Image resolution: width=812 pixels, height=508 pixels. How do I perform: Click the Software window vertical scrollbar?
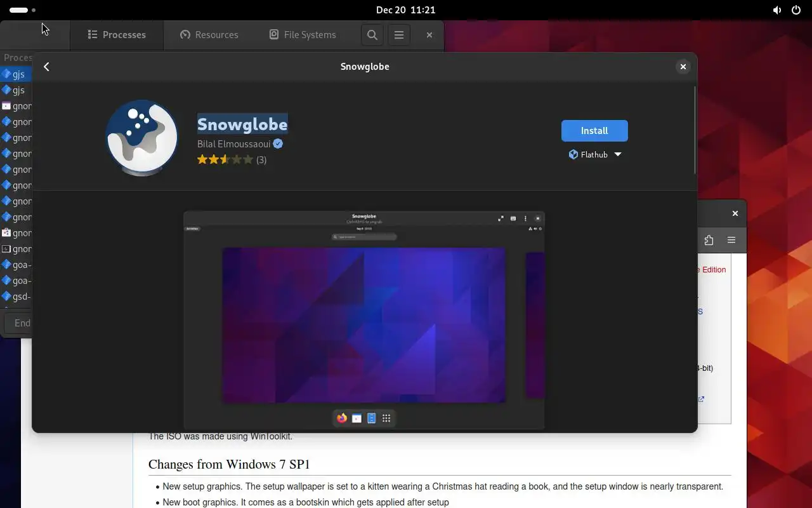click(695, 130)
